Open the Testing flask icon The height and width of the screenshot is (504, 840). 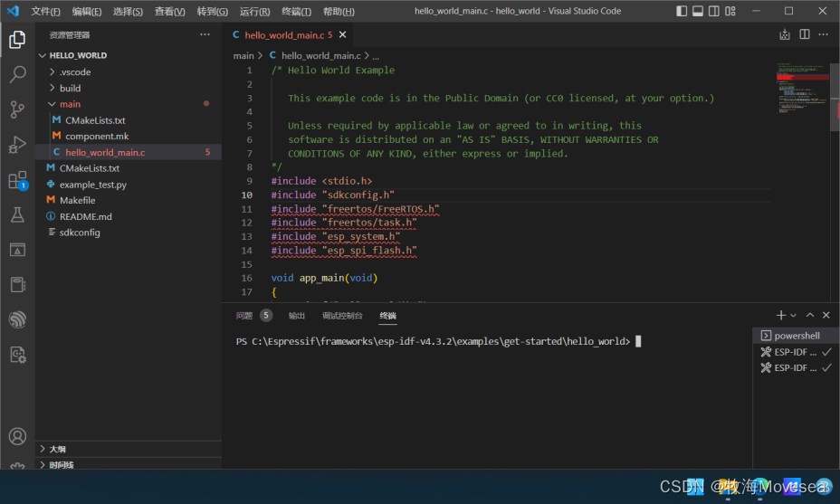click(17, 215)
